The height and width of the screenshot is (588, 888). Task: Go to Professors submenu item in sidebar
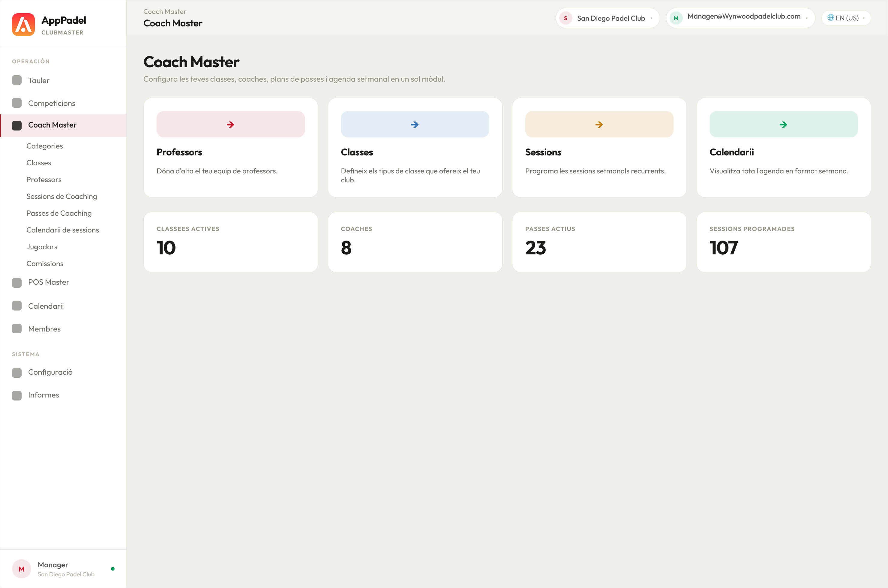coord(44,180)
